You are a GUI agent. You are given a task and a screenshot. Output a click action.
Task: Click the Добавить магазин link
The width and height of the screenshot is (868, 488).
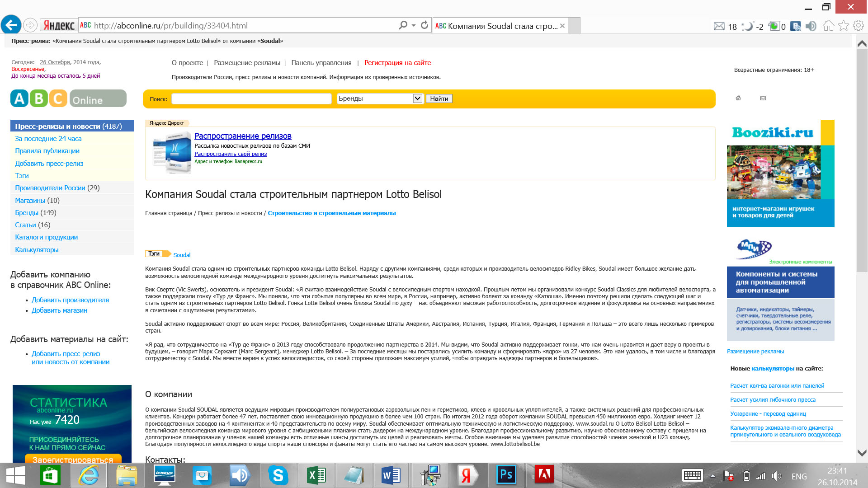click(59, 310)
